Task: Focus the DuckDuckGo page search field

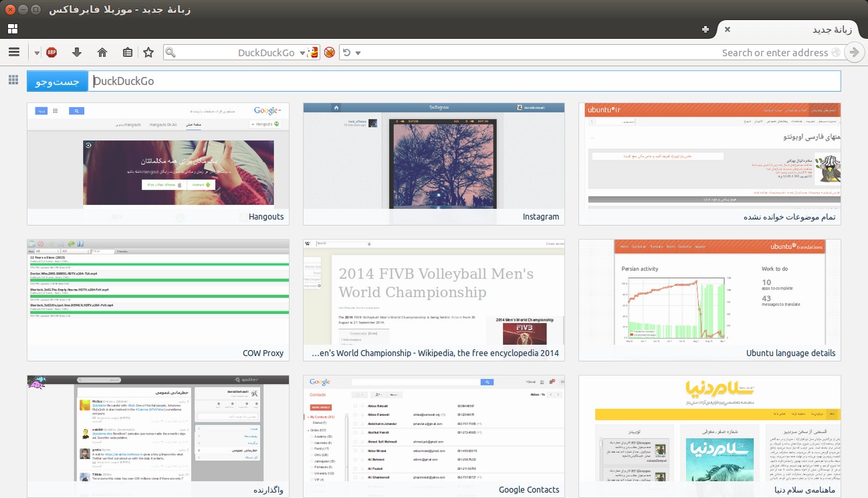Action: click(x=465, y=81)
